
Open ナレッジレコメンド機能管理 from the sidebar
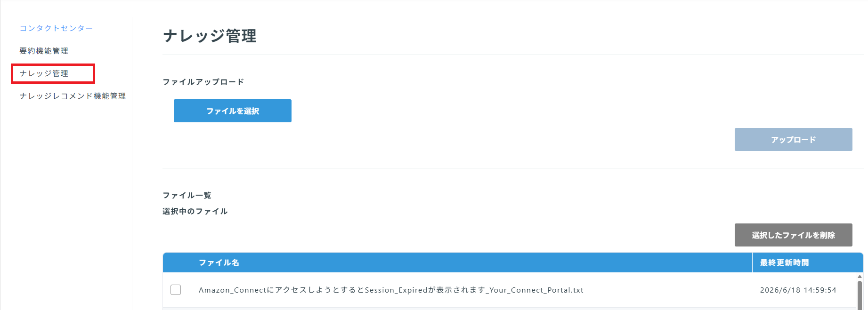[x=73, y=96]
